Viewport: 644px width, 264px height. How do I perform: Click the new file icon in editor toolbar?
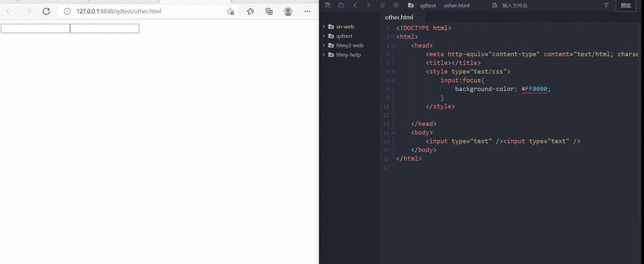[x=327, y=5]
